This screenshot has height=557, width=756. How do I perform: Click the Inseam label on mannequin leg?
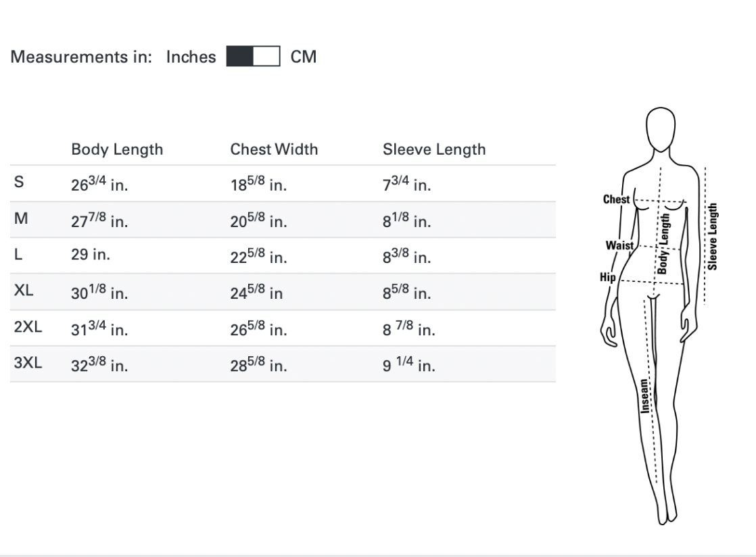coord(645,395)
